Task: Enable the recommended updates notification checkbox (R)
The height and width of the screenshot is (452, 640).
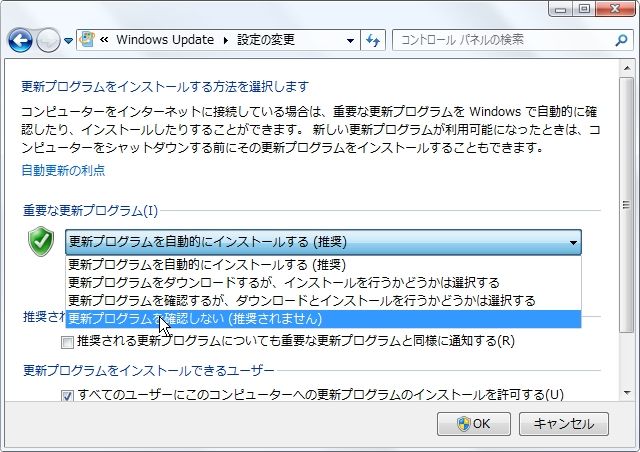Action: [x=67, y=342]
